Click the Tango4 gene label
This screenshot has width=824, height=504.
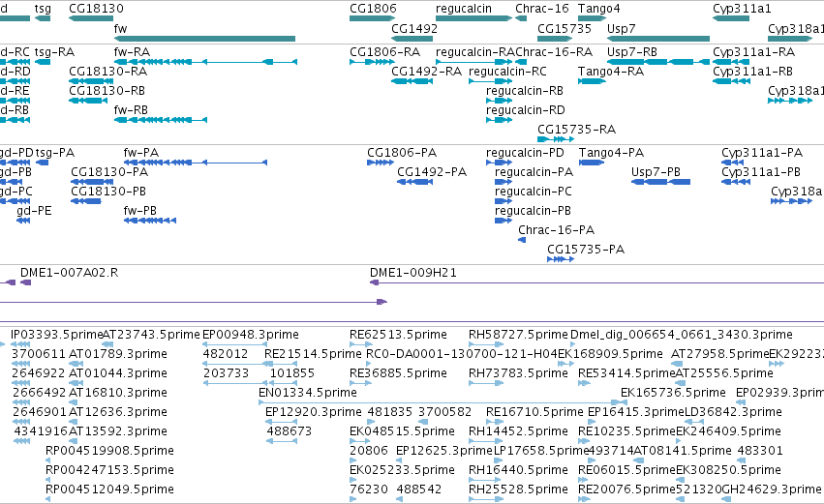tap(599, 9)
